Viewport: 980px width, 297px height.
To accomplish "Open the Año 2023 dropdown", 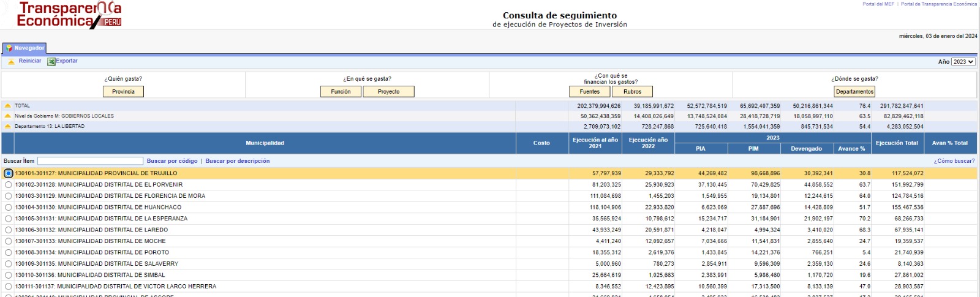I will point(963,62).
